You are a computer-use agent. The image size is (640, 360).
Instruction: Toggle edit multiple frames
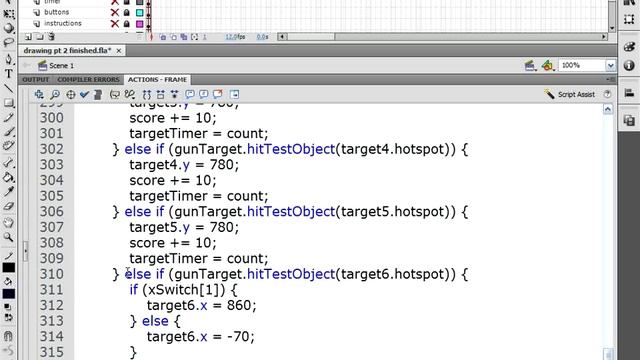pos(184,37)
